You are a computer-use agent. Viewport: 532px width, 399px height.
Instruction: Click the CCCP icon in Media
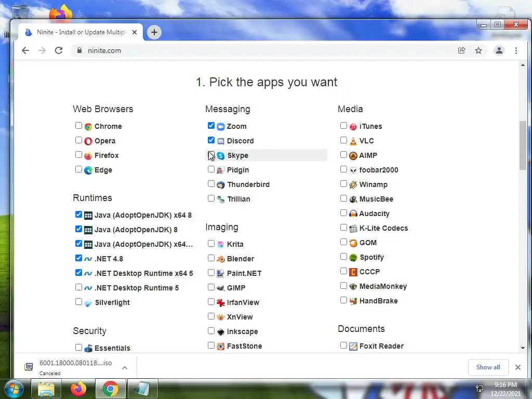[353, 272]
